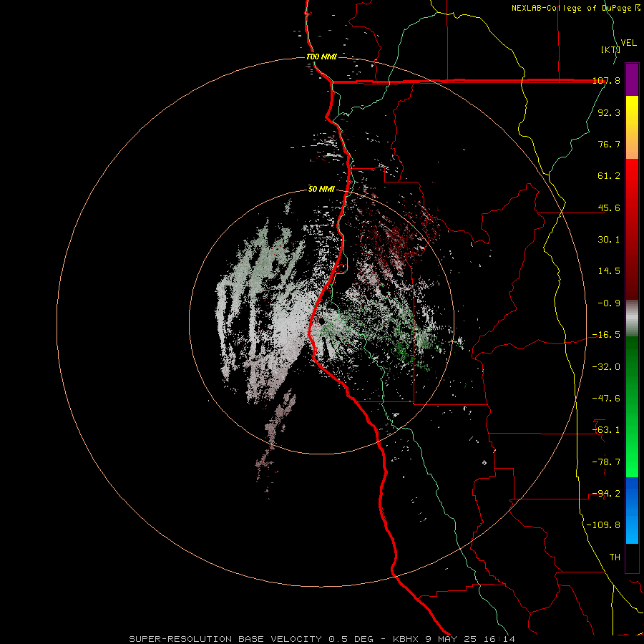The width and height of the screenshot is (644, 644).
Task: Click the -16.5 velocity scale value
Action: coord(606,335)
